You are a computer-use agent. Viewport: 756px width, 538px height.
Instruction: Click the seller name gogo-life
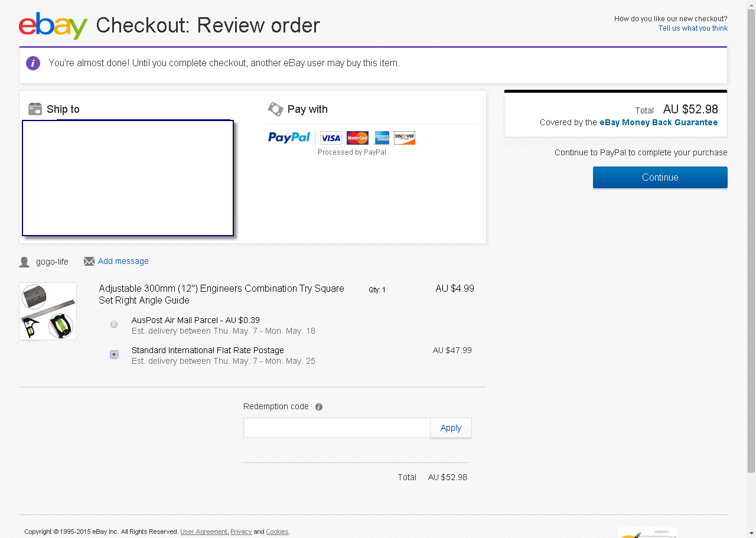pos(52,262)
